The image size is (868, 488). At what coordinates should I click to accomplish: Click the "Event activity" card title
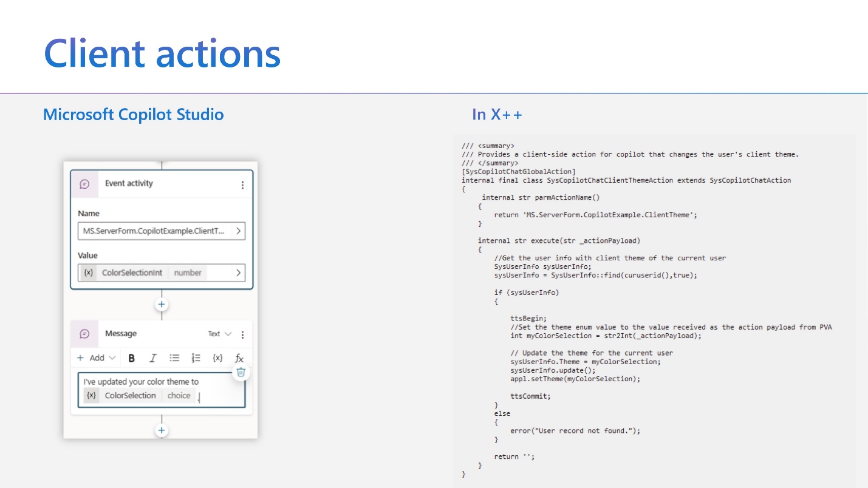[129, 183]
